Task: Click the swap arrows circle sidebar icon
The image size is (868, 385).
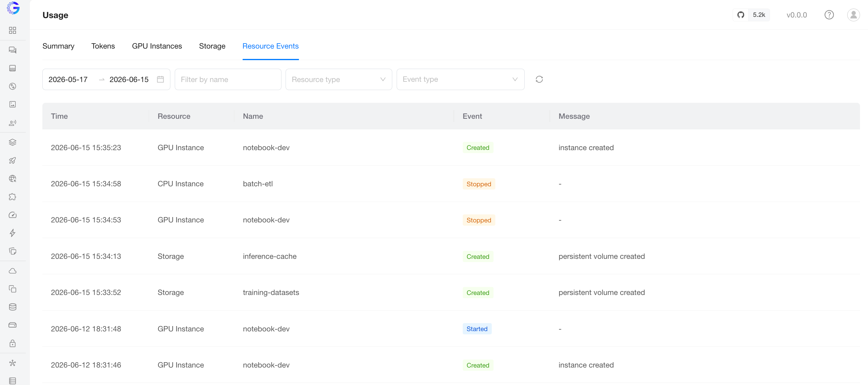Action: (x=12, y=86)
